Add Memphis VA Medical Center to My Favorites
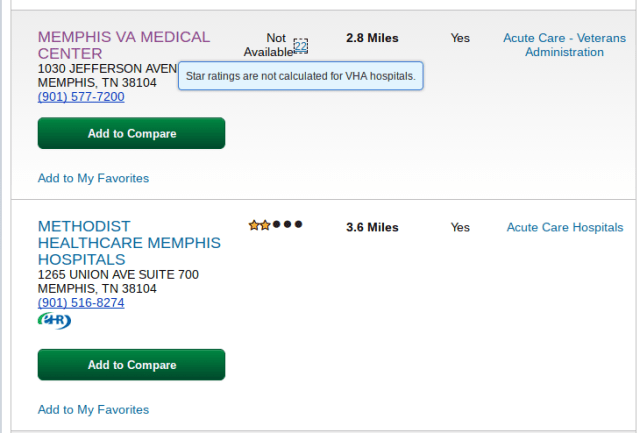The image size is (640, 433). 93,178
